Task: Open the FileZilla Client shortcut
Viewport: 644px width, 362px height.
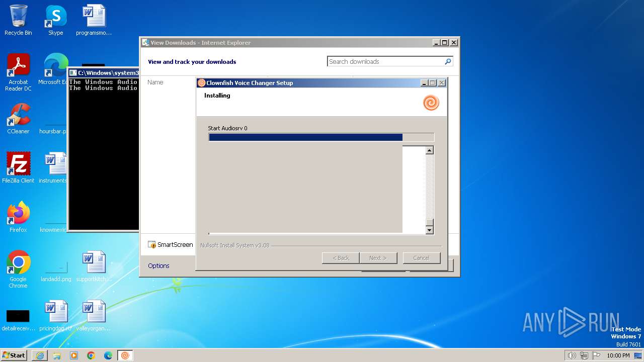Action: tap(18, 167)
